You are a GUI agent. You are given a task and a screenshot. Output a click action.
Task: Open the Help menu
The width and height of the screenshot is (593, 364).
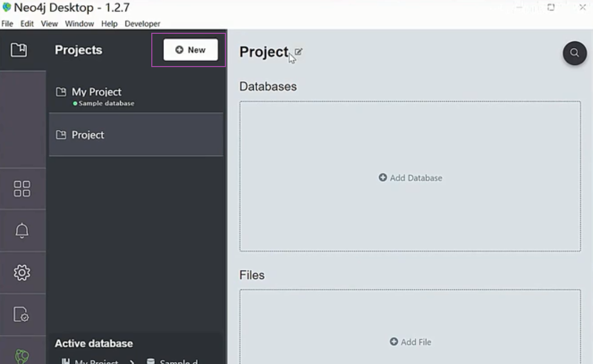(109, 24)
